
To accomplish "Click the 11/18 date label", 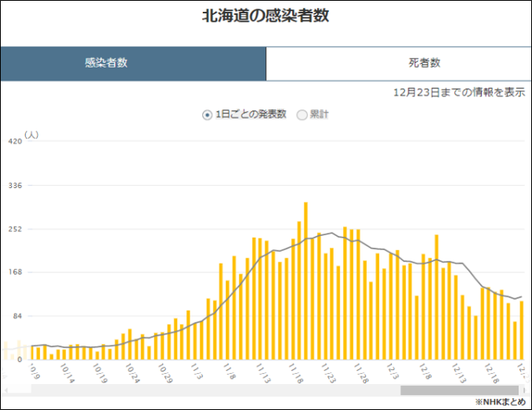I will 296,373.
